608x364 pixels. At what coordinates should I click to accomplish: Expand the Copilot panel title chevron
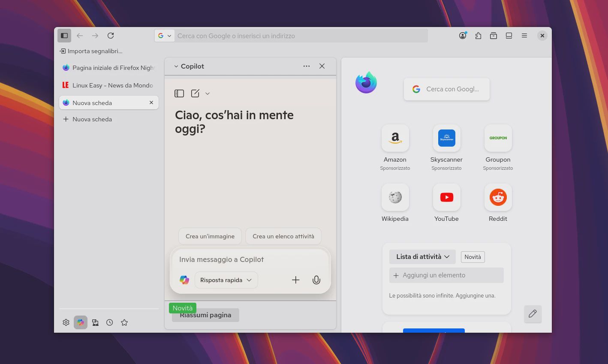click(176, 66)
